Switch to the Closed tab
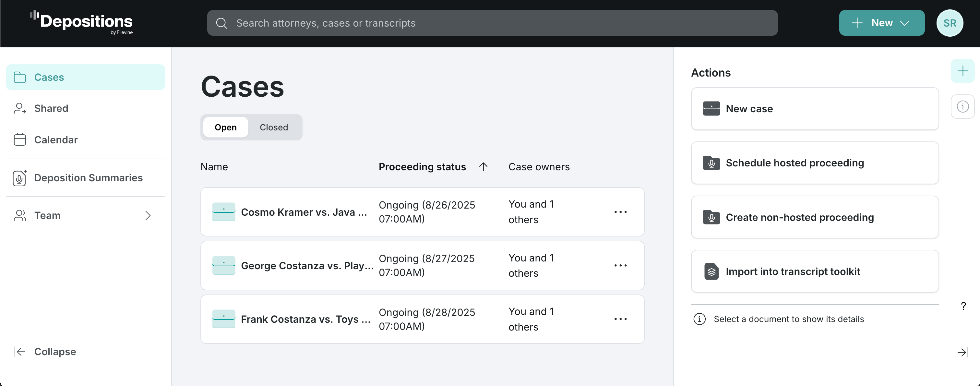The width and height of the screenshot is (980, 386). (273, 127)
